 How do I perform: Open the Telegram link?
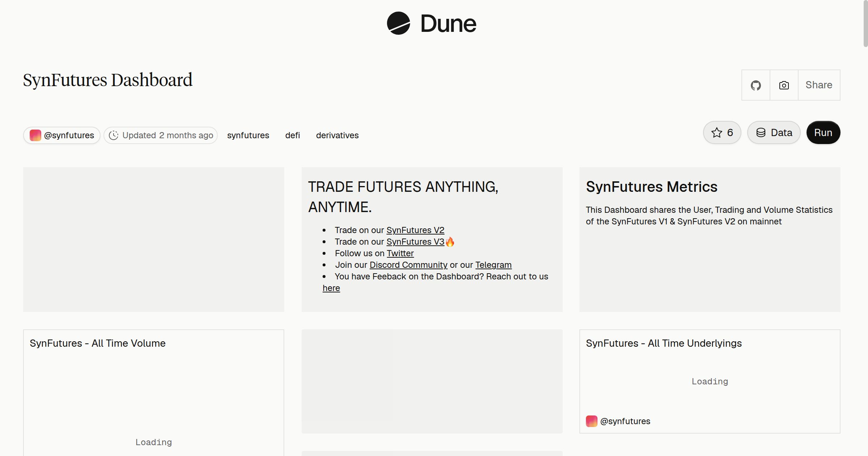pyautogui.click(x=493, y=265)
